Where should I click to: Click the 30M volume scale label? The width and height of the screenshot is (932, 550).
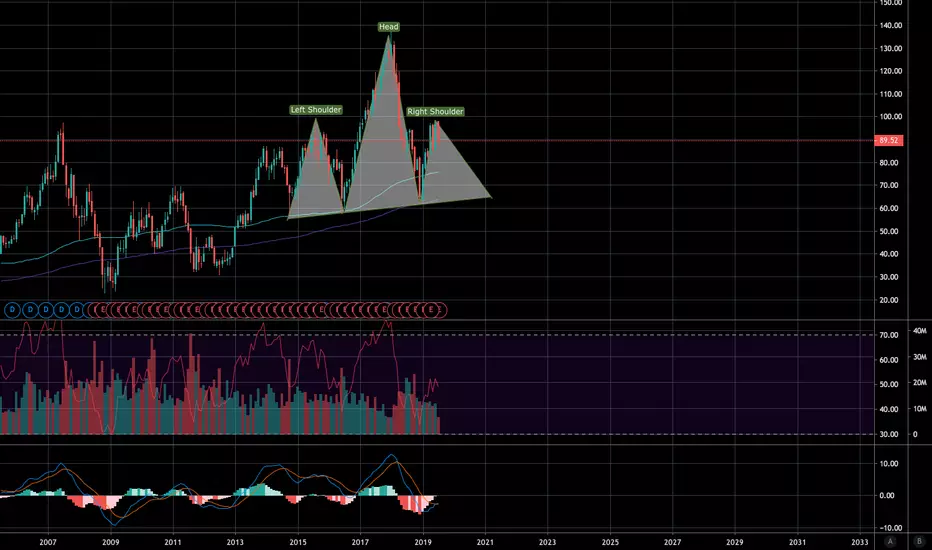pyautogui.click(x=920, y=357)
